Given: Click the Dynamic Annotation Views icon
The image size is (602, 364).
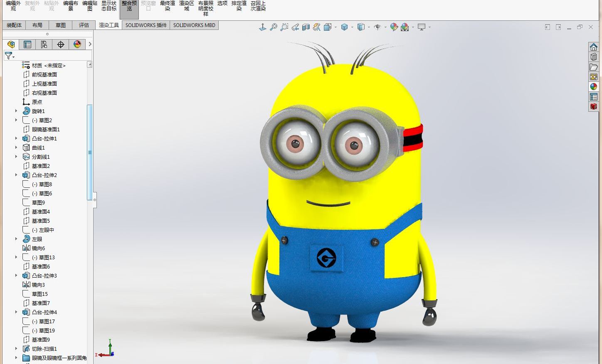Looking at the screenshot, I should [317, 27].
